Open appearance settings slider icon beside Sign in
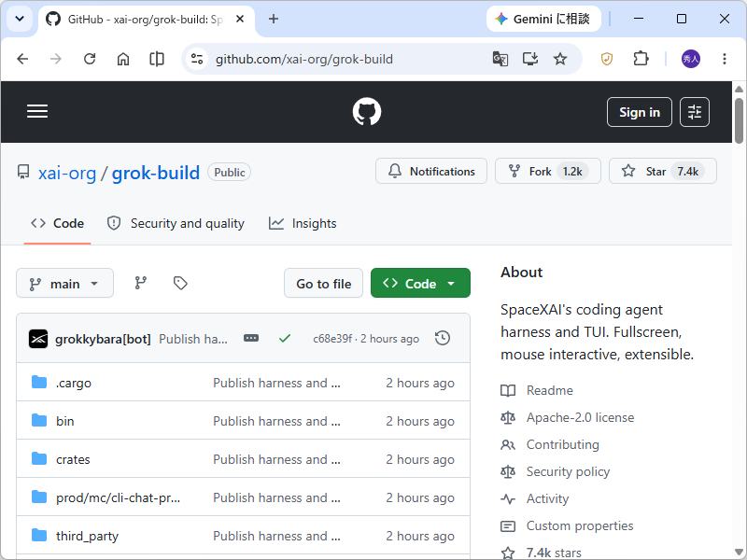The height and width of the screenshot is (560, 747). [694, 112]
